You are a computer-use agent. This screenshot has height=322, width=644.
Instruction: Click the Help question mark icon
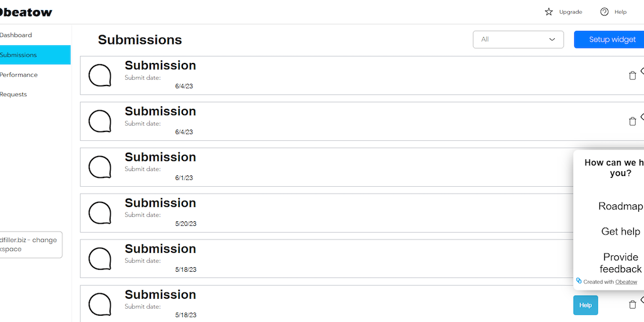click(x=604, y=12)
